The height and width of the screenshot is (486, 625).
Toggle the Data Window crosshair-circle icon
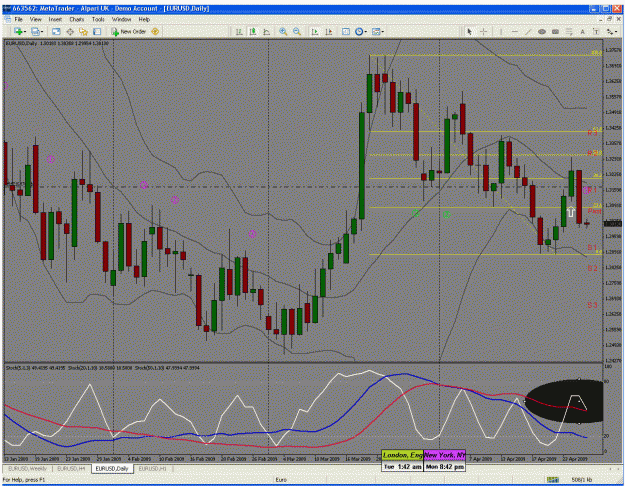(70, 31)
